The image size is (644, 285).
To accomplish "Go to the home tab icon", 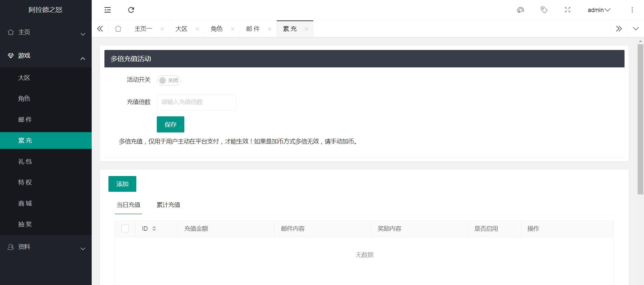I will click(x=118, y=29).
